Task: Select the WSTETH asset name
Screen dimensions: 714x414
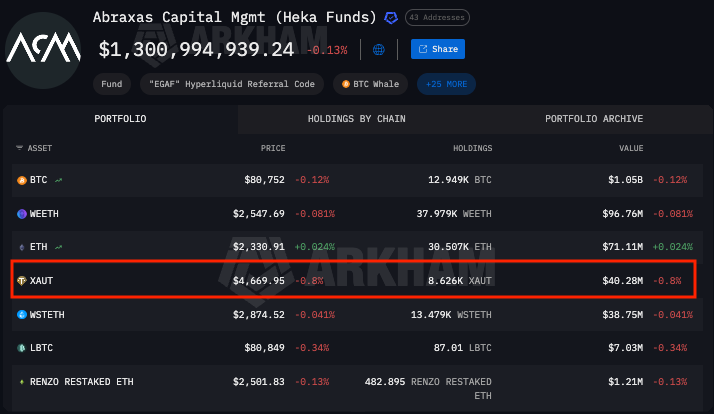Action: [47, 315]
